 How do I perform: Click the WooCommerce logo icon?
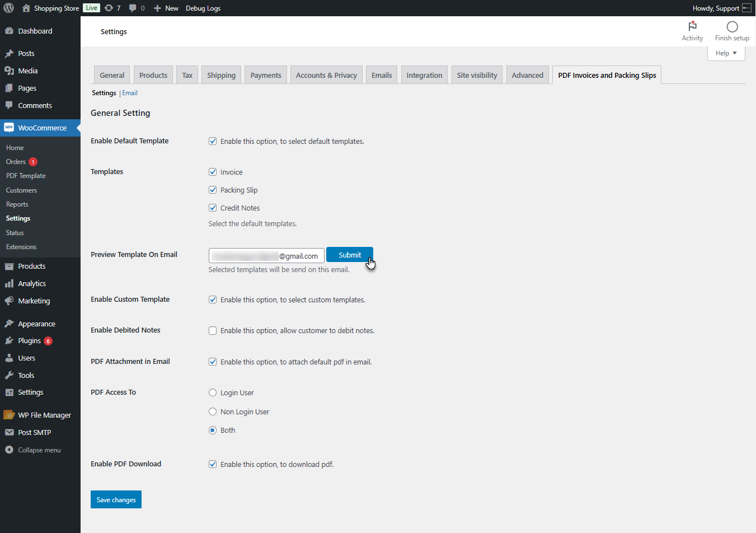tap(9, 128)
